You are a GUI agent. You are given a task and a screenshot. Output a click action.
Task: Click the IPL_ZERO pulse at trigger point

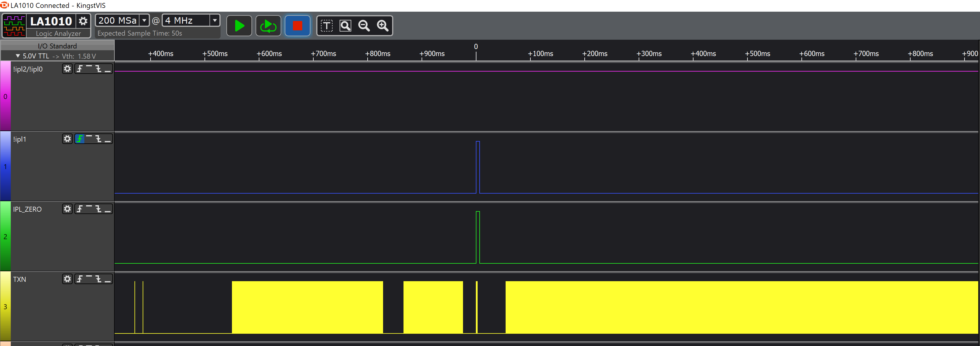[478, 237]
